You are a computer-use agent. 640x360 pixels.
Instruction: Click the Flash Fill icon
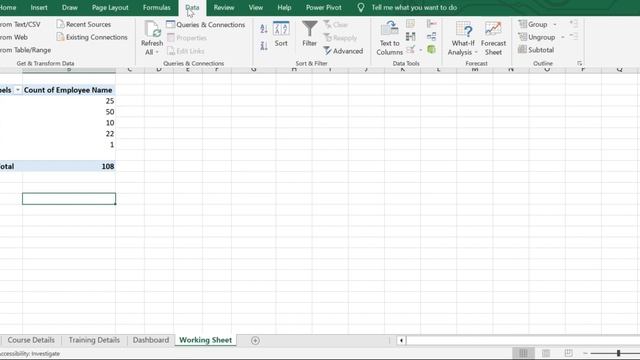[x=411, y=24]
